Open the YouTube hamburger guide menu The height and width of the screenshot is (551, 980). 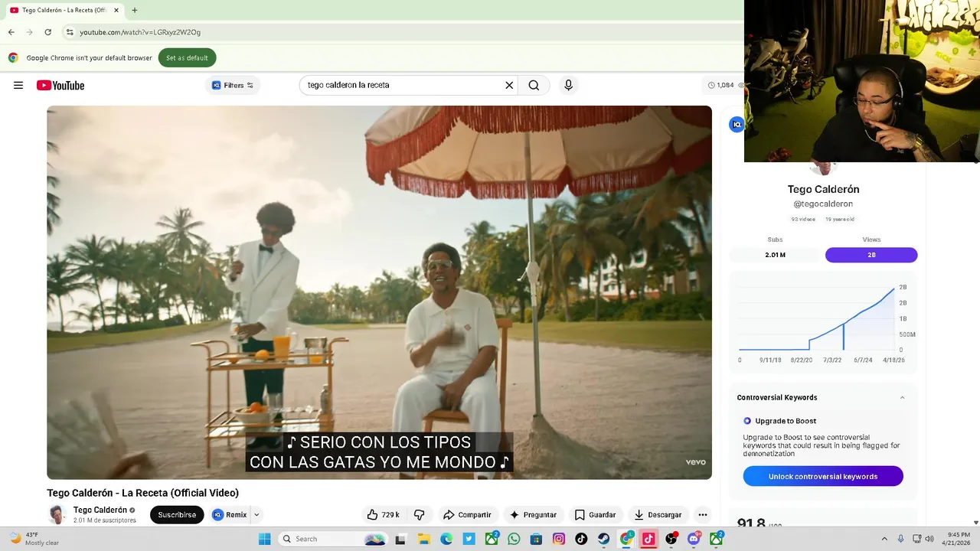coord(18,85)
